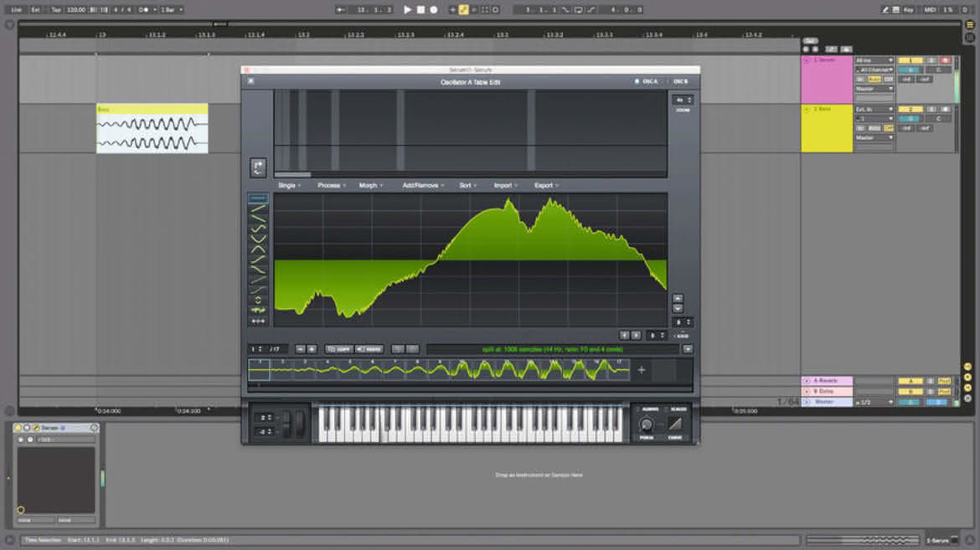Open the Process menu in Serum

331,185
